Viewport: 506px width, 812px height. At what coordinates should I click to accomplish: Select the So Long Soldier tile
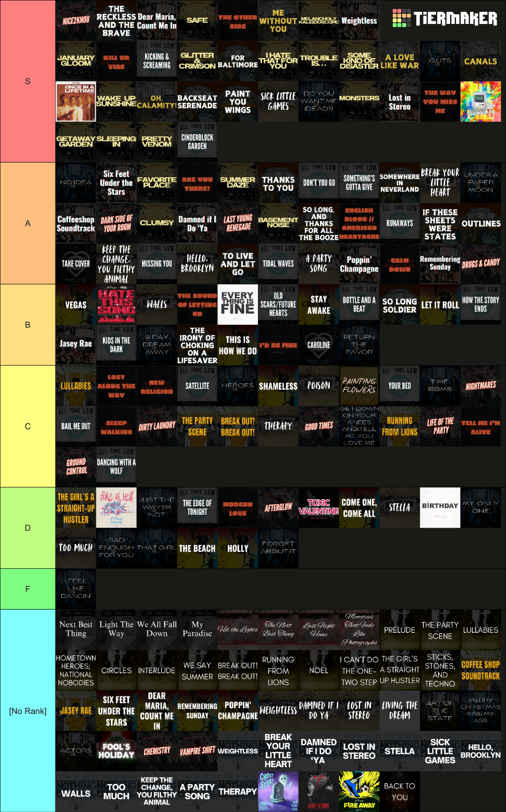click(x=399, y=305)
